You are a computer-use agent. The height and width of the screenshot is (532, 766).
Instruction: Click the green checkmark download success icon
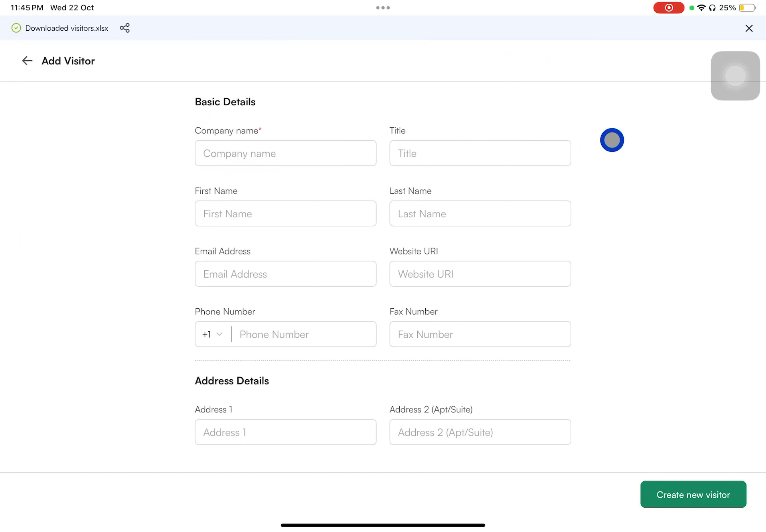click(x=16, y=28)
